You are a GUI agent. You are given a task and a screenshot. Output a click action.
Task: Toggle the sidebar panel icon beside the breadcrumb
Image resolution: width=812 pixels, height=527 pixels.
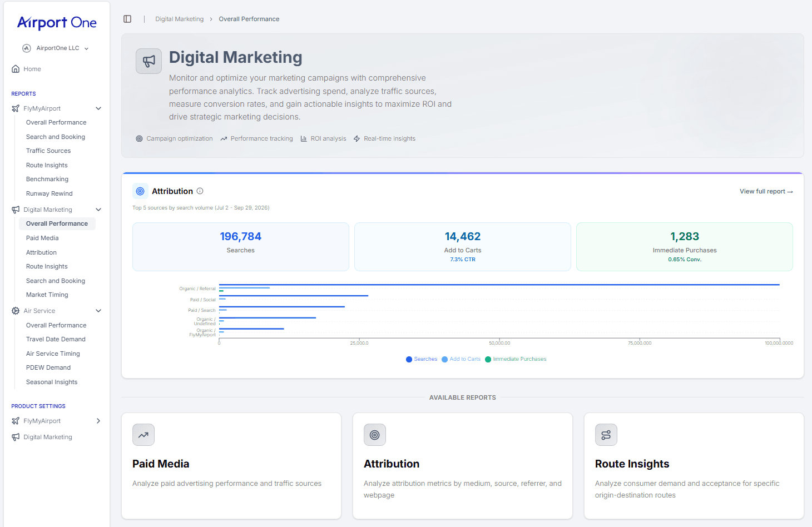127,19
